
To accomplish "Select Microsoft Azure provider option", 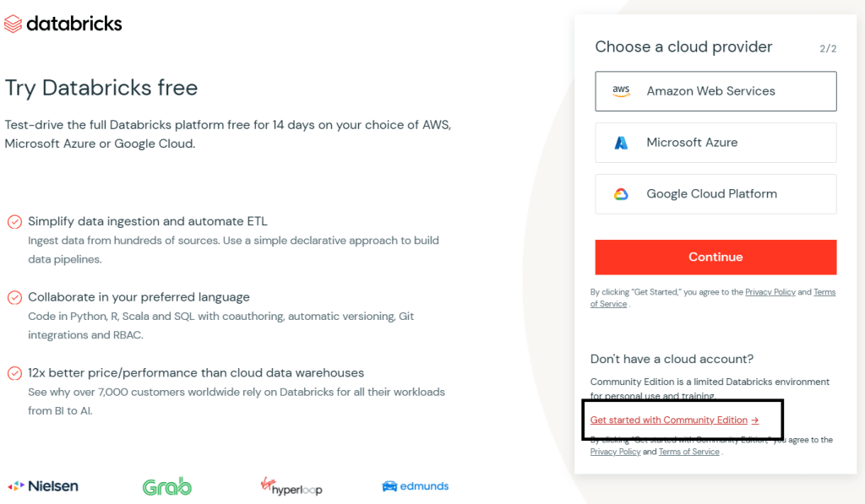I will click(715, 143).
